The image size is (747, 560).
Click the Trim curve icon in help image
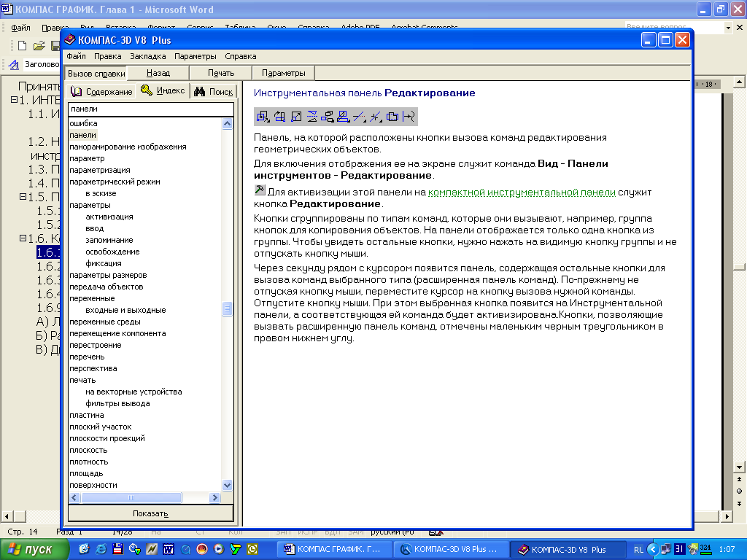click(360, 116)
